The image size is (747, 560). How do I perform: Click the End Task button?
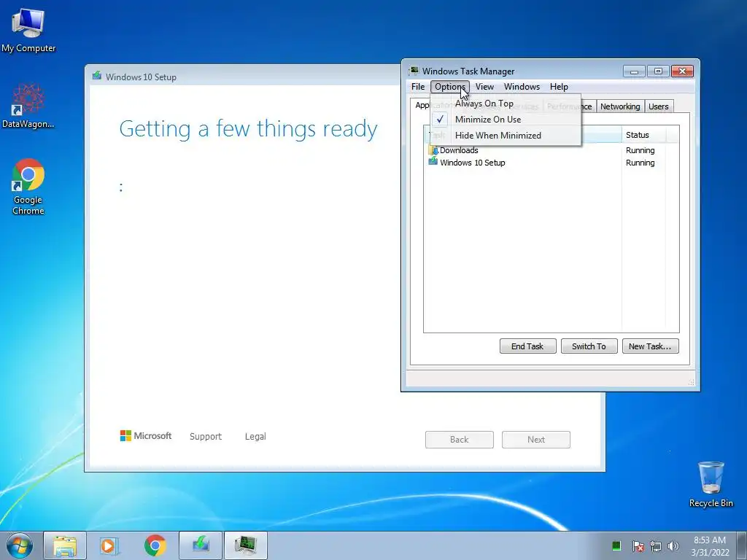tap(527, 346)
